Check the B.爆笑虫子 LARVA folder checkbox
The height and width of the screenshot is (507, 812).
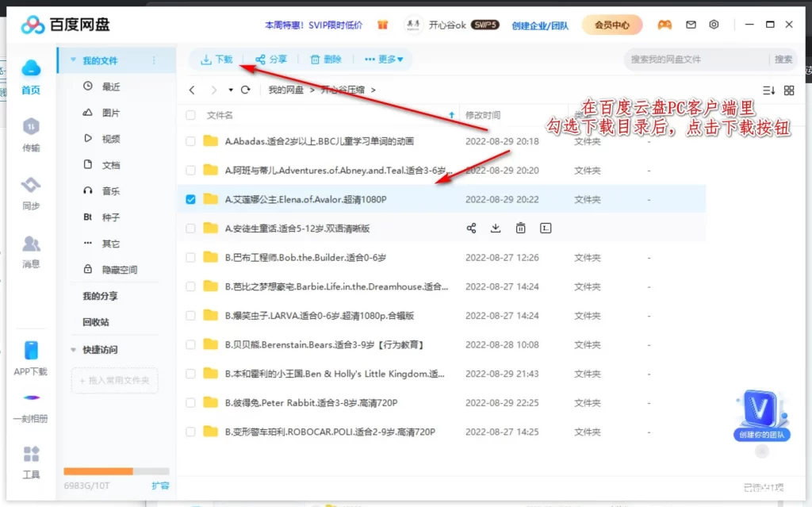pos(190,315)
